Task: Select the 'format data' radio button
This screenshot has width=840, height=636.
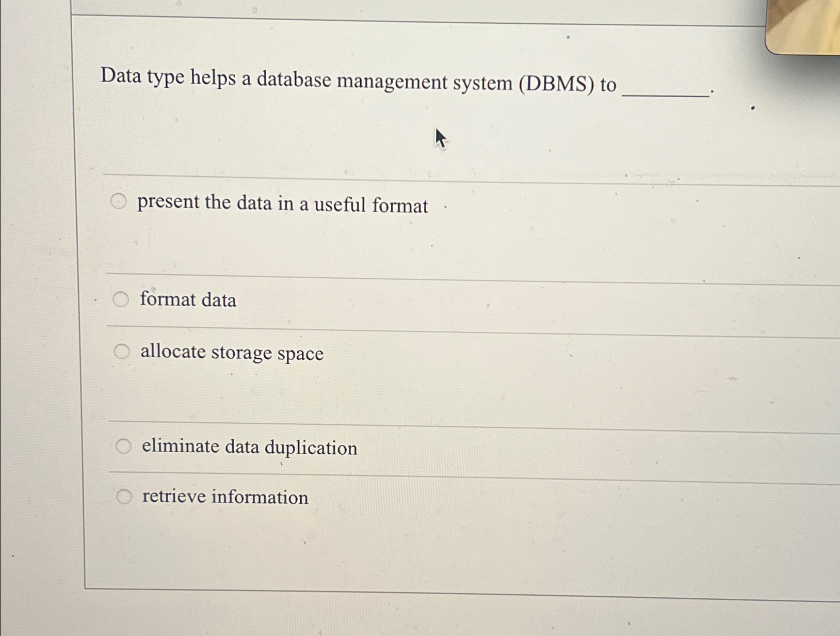Action: click(122, 299)
